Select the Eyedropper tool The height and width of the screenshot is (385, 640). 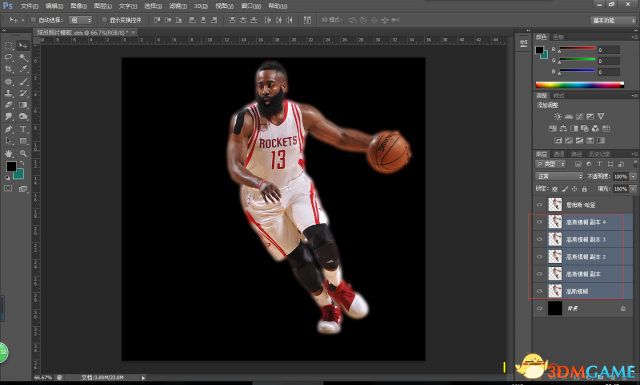(x=23, y=69)
